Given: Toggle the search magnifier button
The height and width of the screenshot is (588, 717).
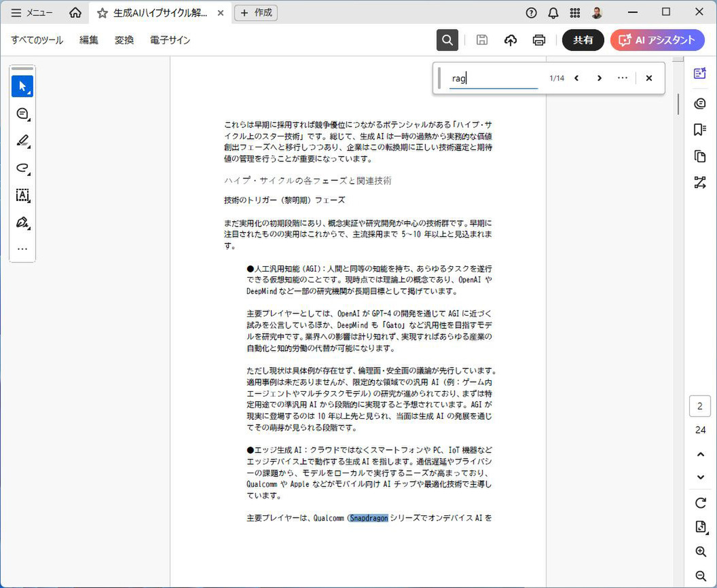Looking at the screenshot, I should (447, 40).
